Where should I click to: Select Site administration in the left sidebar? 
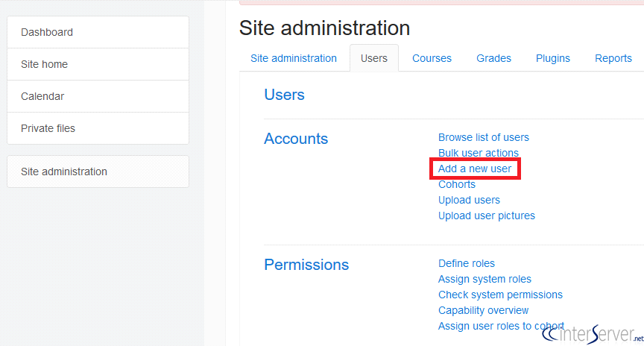click(x=98, y=172)
